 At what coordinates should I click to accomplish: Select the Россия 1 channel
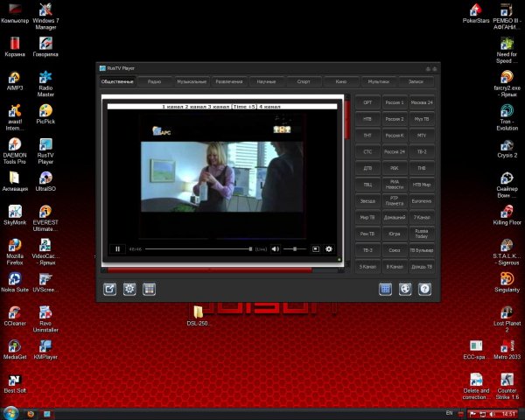[395, 102]
